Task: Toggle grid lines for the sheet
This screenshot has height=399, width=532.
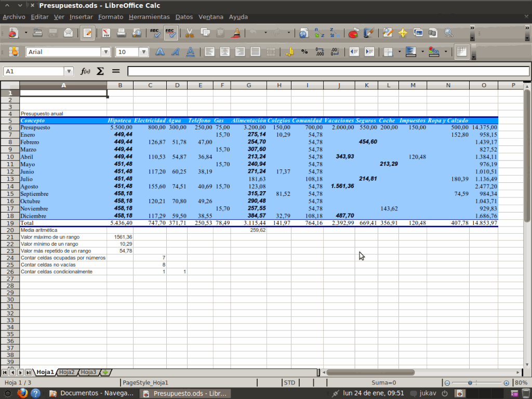Action: [461, 52]
